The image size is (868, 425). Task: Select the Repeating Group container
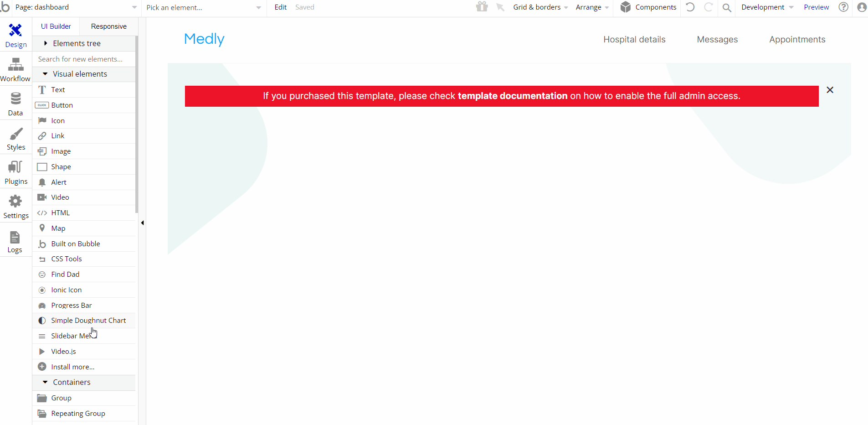click(84, 414)
